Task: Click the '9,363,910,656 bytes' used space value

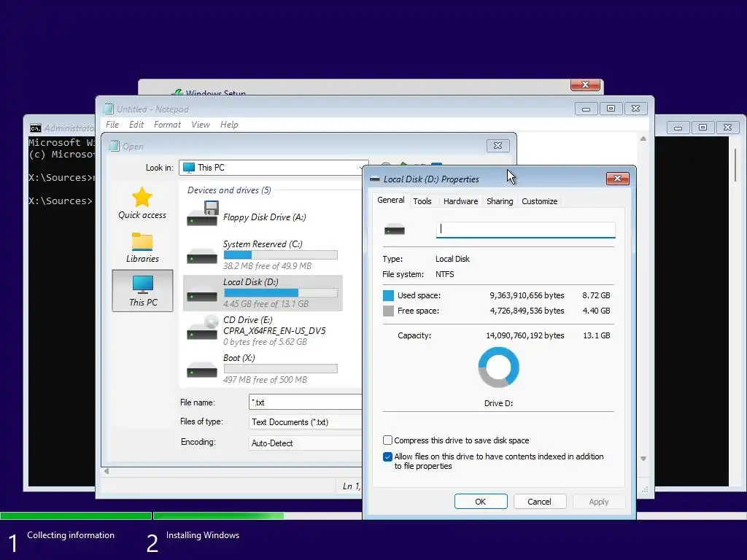Action: [527, 295]
